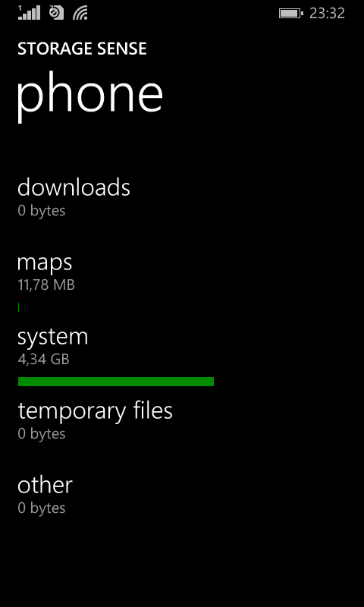
Task: Click the tiny green maps usage bar
Action: [x=18, y=307]
